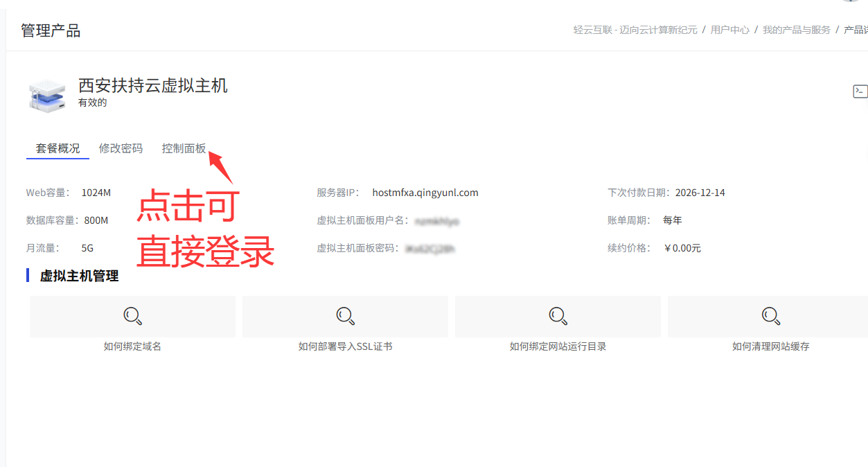The width and height of the screenshot is (868, 467).
Task: Open the console terminal icon at top right
Action: [x=859, y=90]
